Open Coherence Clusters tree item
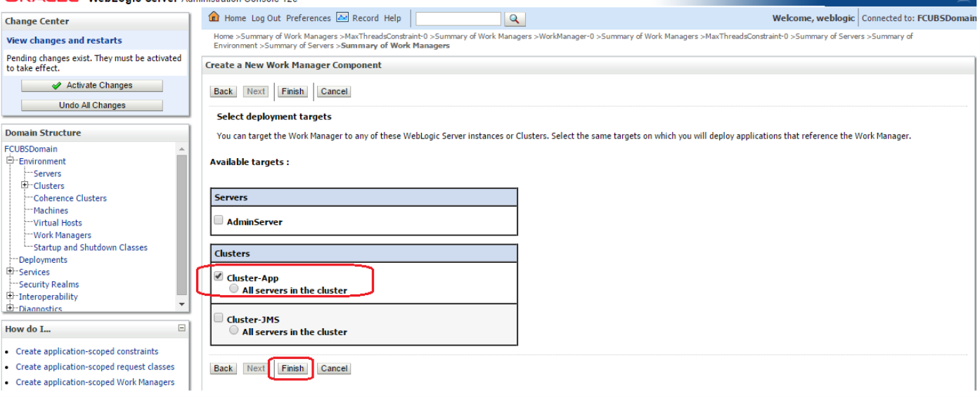Viewport: 980px width, 397px height. [70, 198]
